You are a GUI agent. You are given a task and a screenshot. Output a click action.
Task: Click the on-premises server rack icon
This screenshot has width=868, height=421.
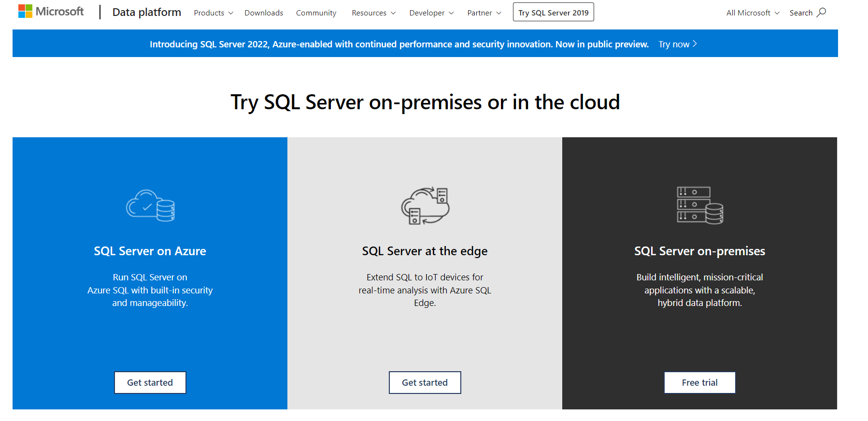coord(699,205)
